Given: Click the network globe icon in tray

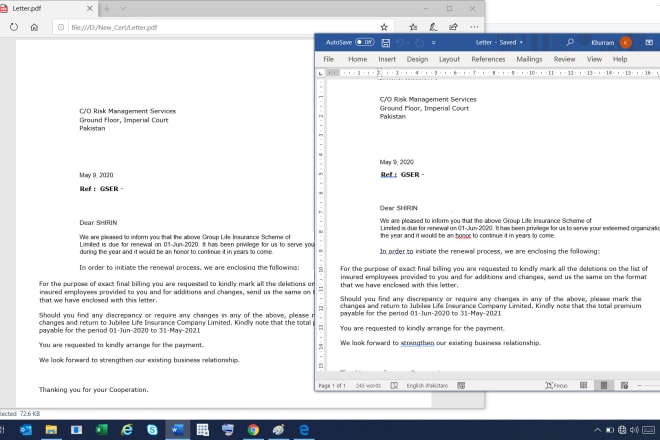Looking at the screenshot, I should (x=622, y=430).
